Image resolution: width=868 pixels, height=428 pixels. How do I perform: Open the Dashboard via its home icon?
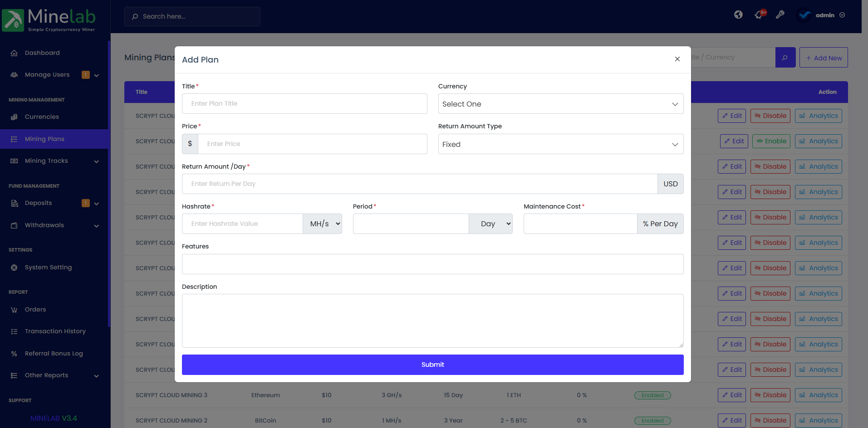coord(14,53)
